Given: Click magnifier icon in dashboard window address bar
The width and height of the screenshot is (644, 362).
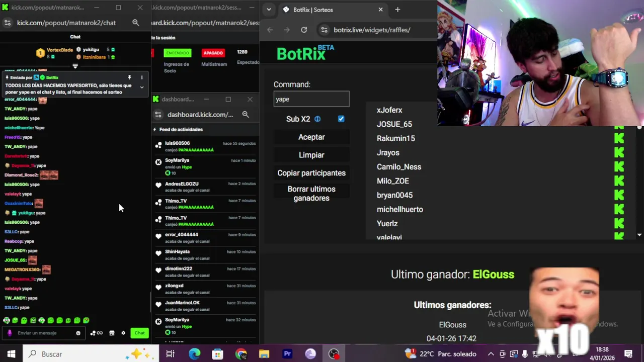Looking at the screenshot, I should [246, 115].
